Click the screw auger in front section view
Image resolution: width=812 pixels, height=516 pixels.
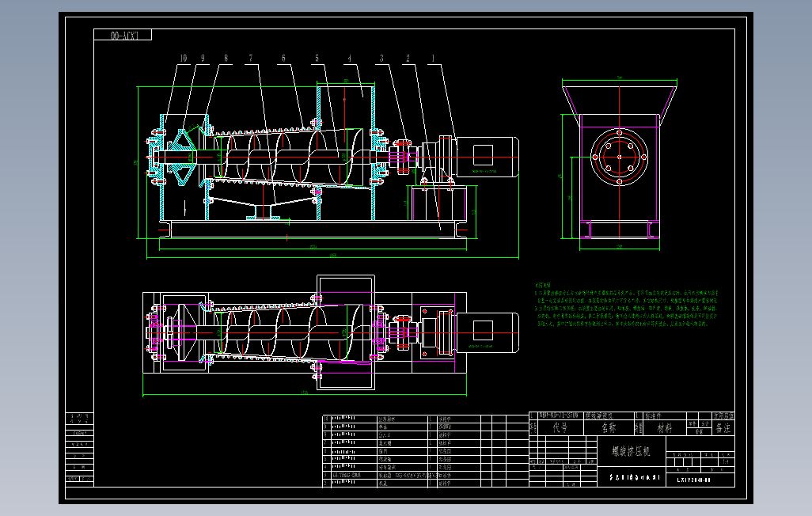coord(290,157)
